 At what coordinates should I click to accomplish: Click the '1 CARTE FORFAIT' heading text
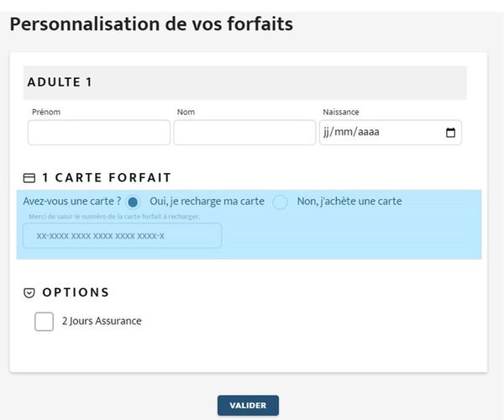(107, 178)
